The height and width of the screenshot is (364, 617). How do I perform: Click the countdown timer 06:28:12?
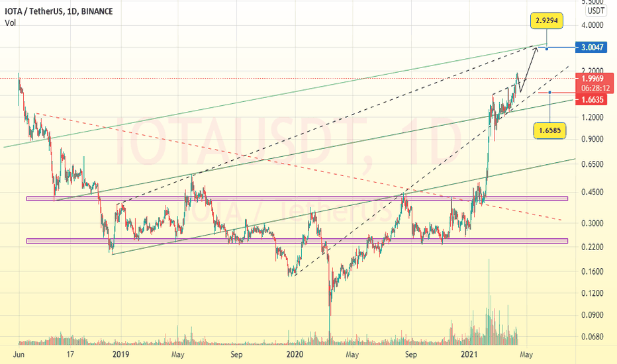pyautogui.click(x=594, y=88)
